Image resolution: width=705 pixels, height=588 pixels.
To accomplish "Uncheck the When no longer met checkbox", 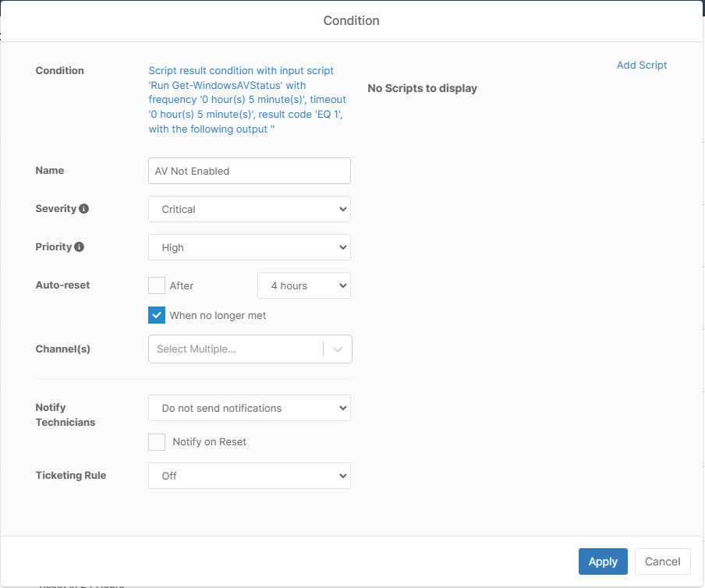I will (157, 315).
